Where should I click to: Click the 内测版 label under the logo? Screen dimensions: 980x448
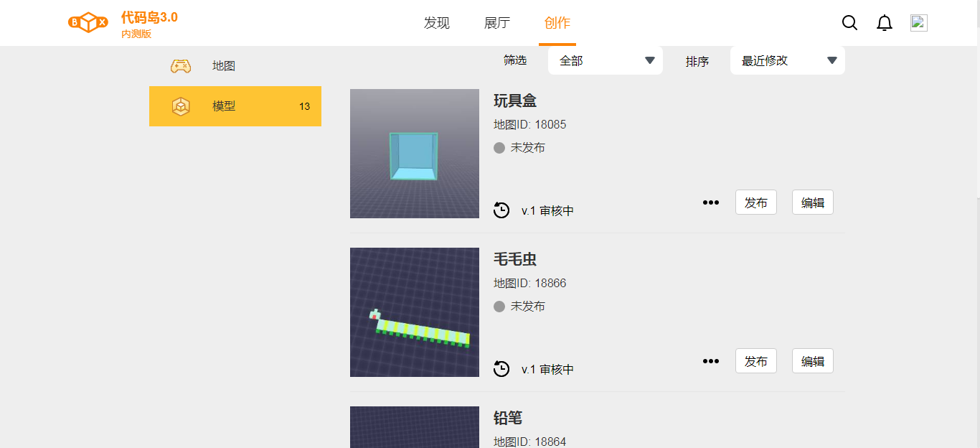click(x=136, y=34)
